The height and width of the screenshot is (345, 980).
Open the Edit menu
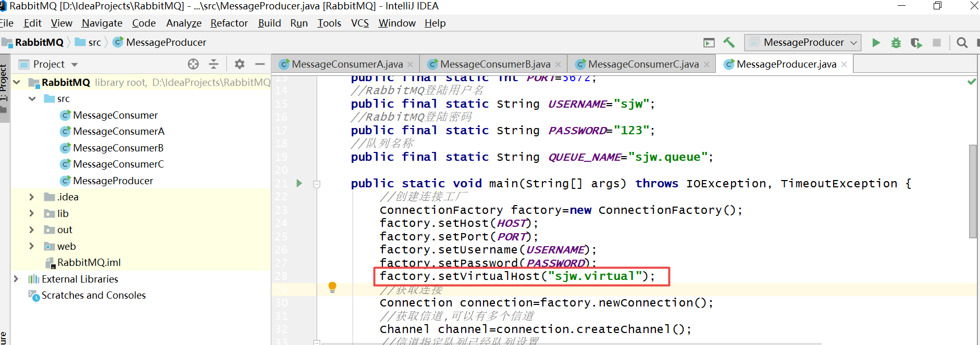(x=32, y=23)
